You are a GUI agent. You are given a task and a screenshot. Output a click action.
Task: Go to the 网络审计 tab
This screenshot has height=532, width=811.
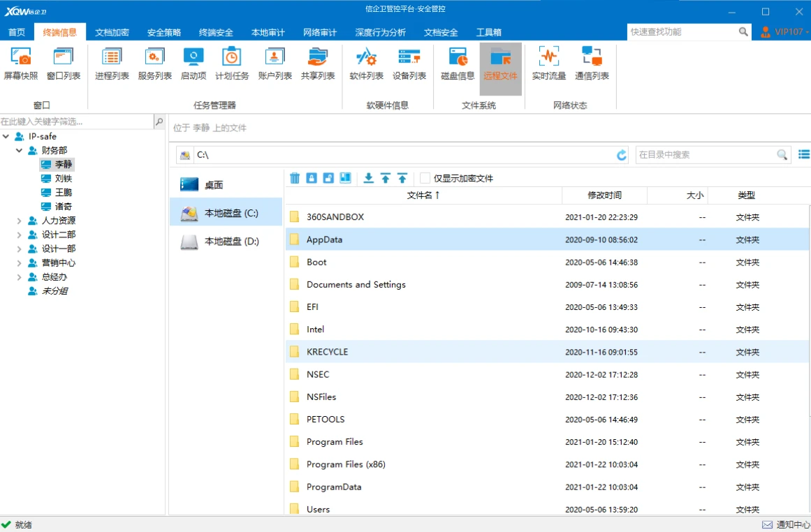click(x=320, y=32)
